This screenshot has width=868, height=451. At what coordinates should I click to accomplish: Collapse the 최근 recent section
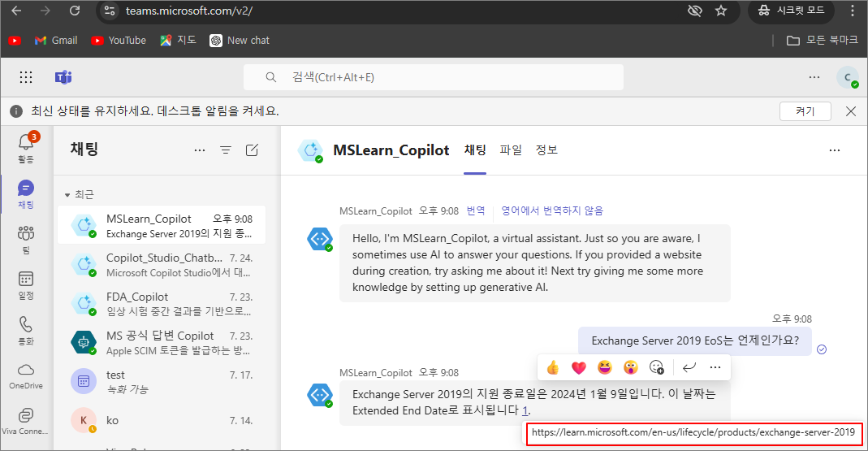click(x=79, y=194)
